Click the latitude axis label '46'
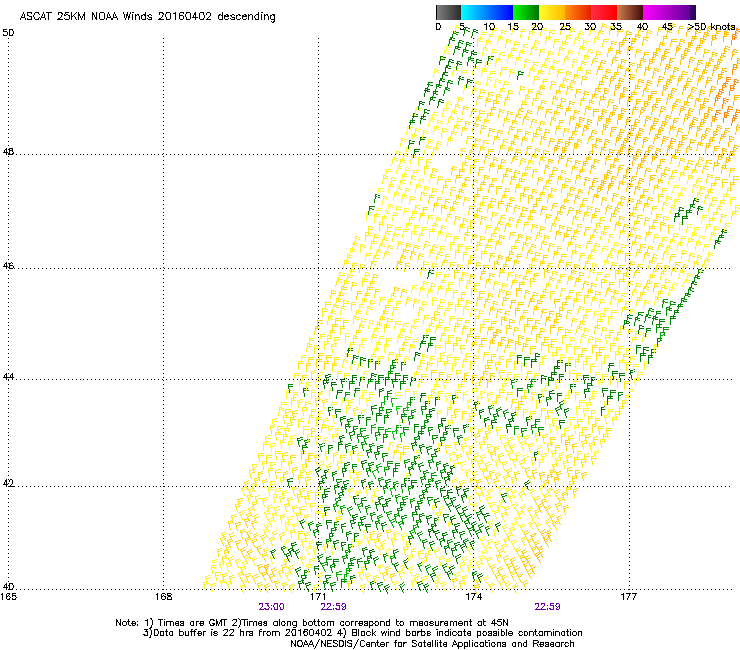The width and height of the screenshot is (740, 650). (x=8, y=266)
